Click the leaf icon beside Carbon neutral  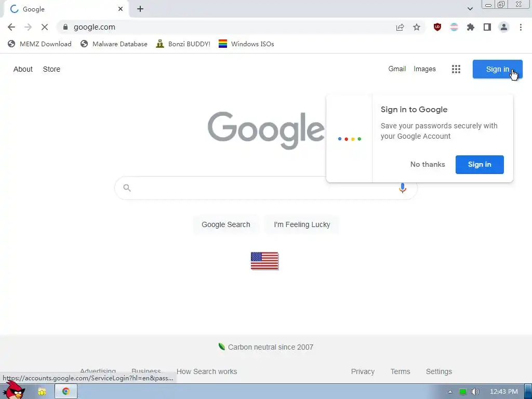221,347
